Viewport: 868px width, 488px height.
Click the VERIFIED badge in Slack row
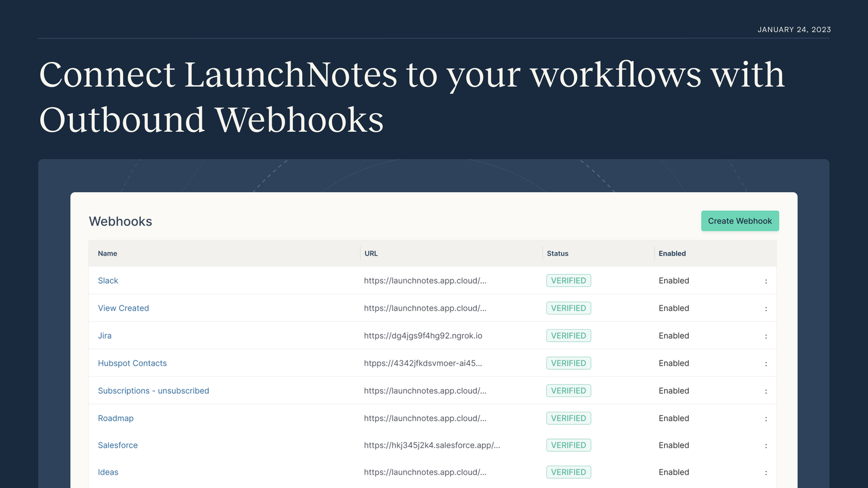[568, 281]
